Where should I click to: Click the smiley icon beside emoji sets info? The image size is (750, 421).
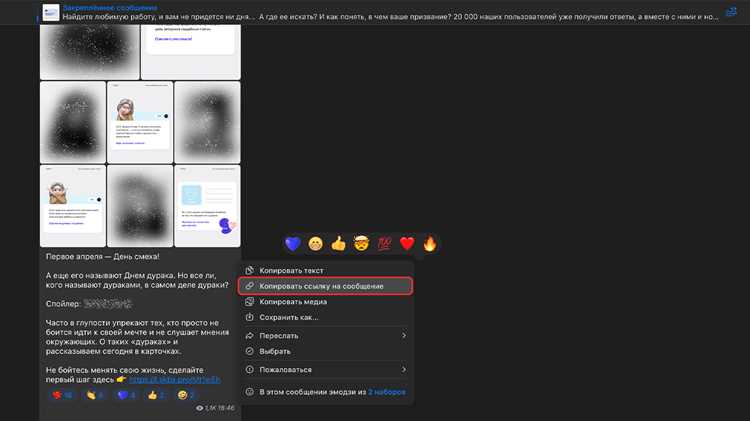(x=249, y=391)
